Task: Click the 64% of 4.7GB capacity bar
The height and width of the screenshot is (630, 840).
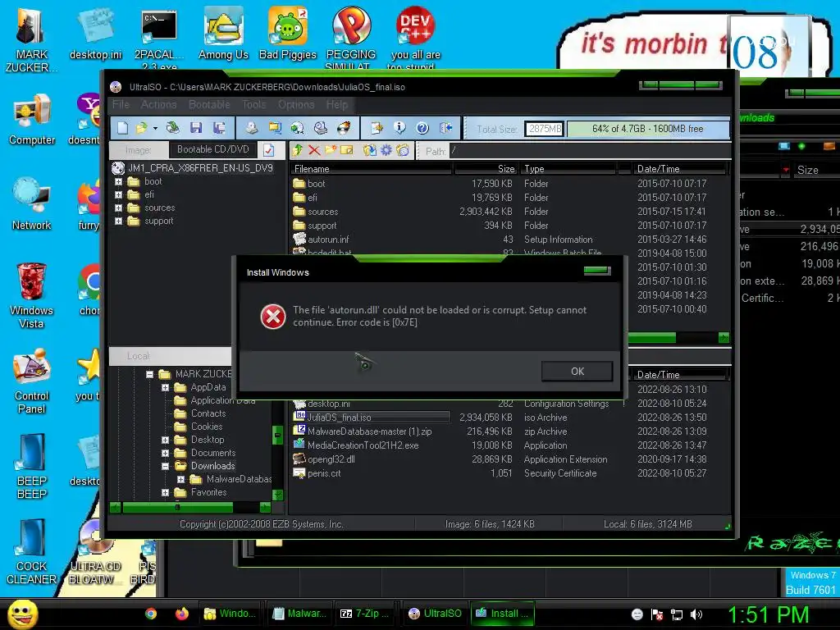Action: [x=648, y=129]
